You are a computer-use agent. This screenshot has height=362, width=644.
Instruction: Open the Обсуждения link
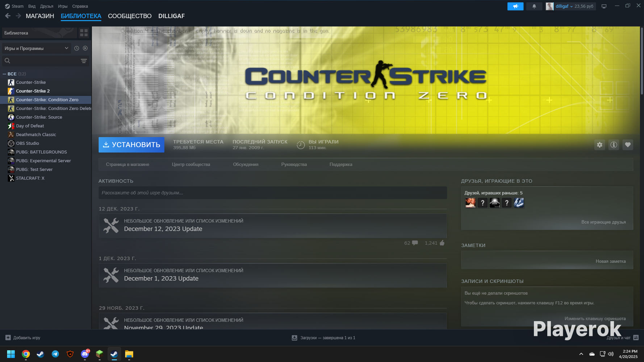[x=246, y=164]
